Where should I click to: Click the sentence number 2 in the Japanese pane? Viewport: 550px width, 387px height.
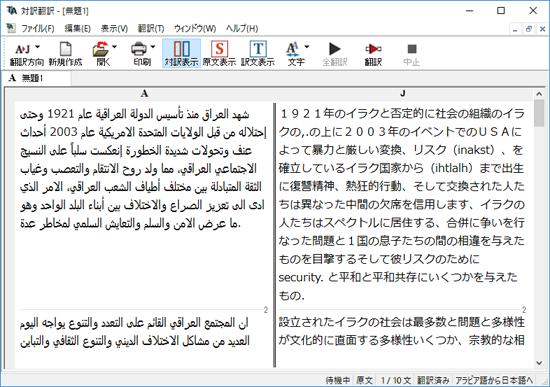524,310
